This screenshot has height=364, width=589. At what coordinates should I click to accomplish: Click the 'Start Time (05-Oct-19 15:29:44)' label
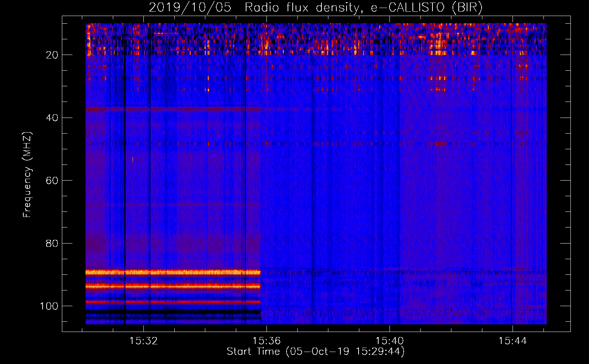tap(316, 352)
